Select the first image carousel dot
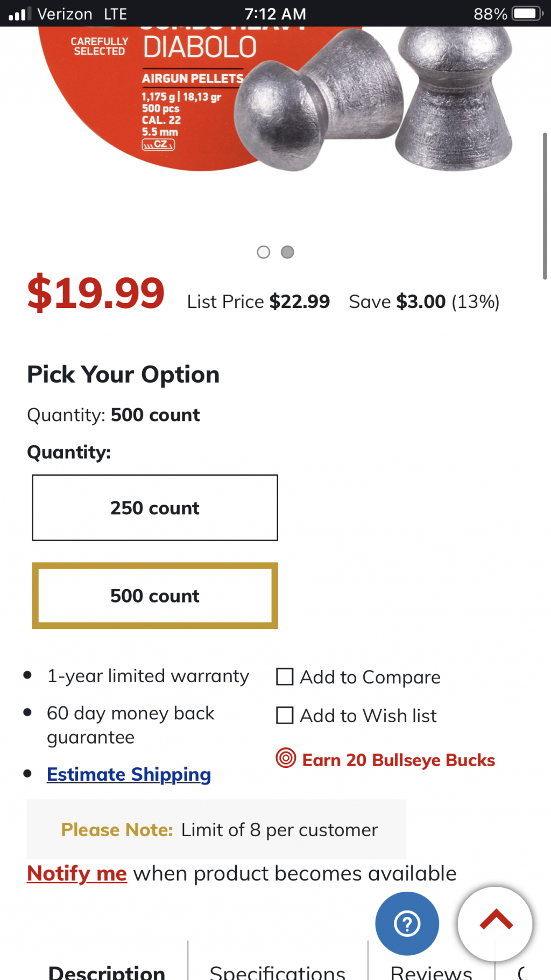Screen dimensions: 551x980 (x=263, y=252)
